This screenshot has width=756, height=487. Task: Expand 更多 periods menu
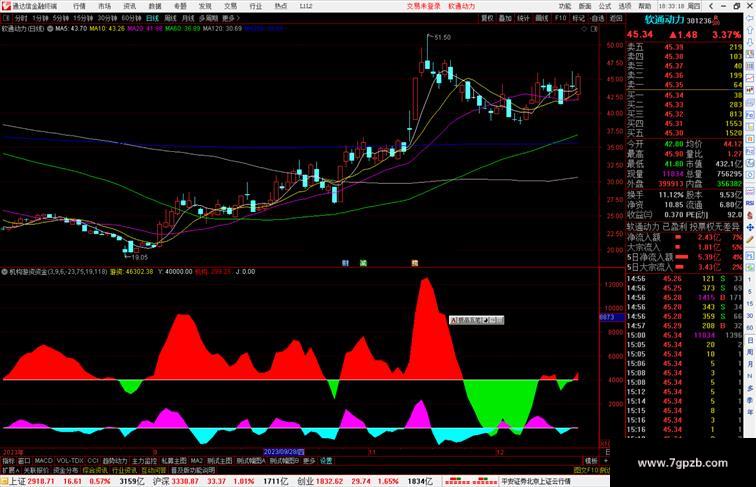point(230,18)
